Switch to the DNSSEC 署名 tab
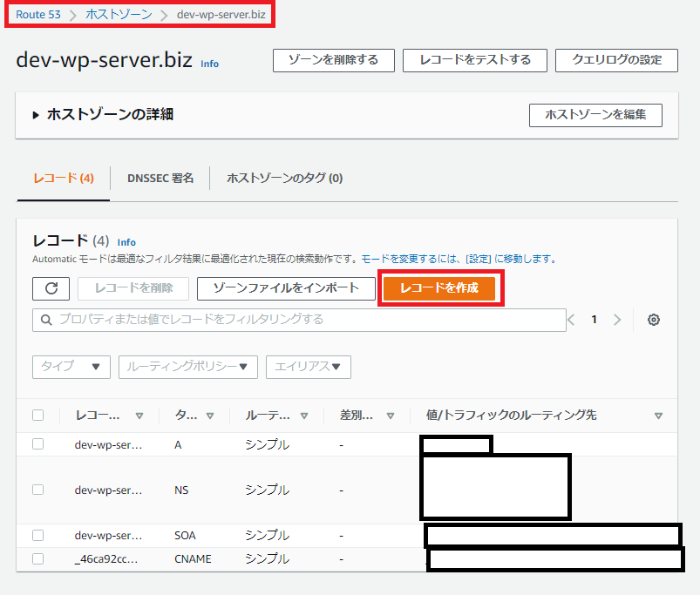The height and width of the screenshot is (595, 700). [x=160, y=178]
